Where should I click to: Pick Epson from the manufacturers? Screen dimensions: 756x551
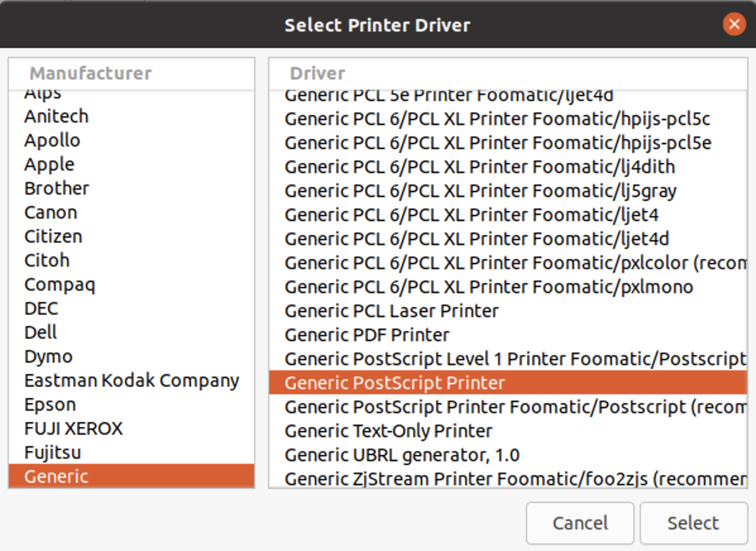coord(50,404)
